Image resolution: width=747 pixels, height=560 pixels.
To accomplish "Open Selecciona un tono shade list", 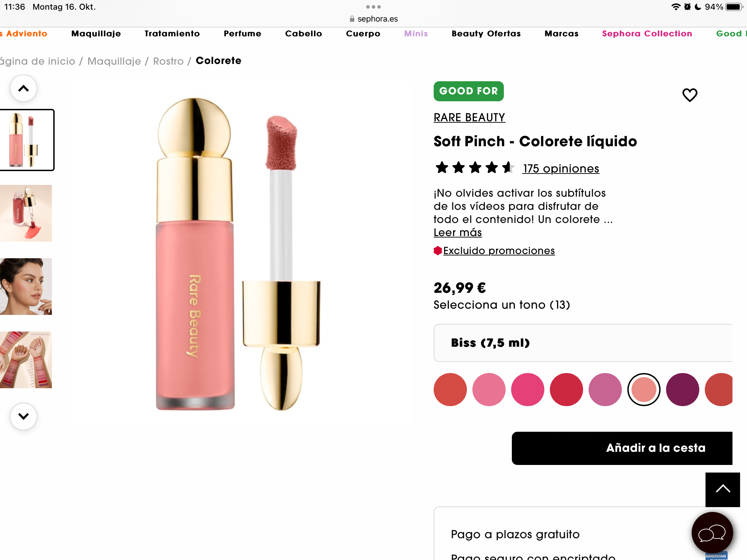I will [501, 305].
